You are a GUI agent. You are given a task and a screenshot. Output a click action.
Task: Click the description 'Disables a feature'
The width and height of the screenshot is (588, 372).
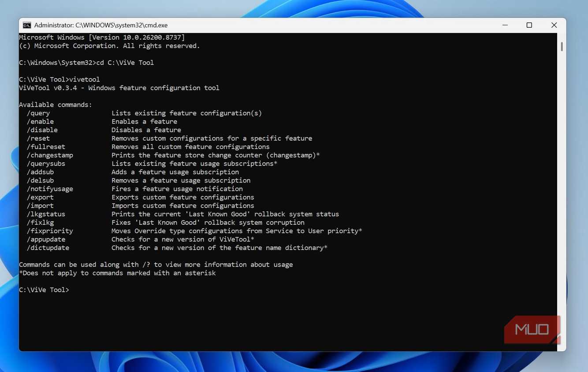pos(146,130)
